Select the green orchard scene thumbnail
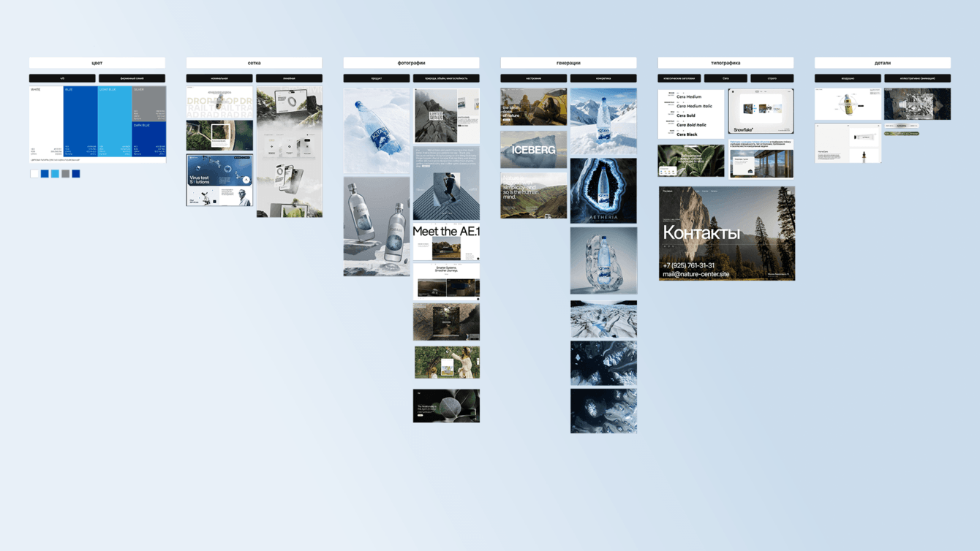 pyautogui.click(x=446, y=362)
